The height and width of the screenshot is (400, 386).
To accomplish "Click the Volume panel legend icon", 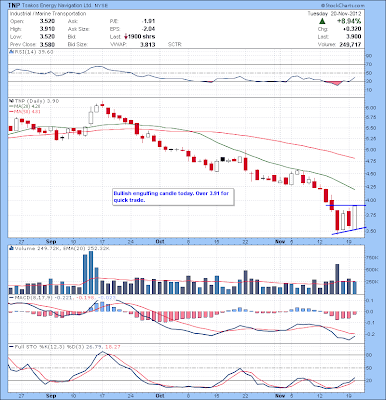I will [11, 248].
